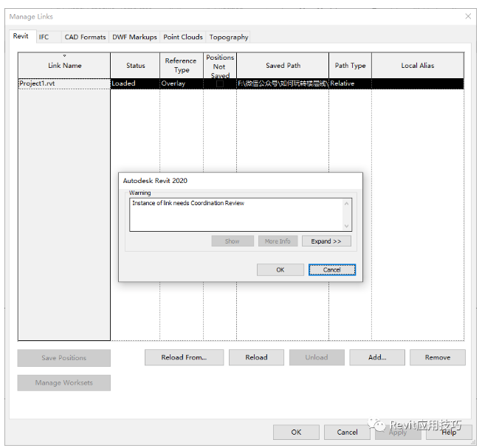The width and height of the screenshot is (482, 448).
Task: Close the Manage Links dialog
Action: 468,16
